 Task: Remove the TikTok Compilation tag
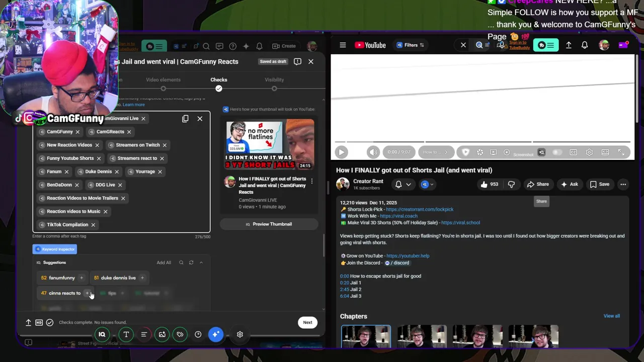click(x=93, y=225)
